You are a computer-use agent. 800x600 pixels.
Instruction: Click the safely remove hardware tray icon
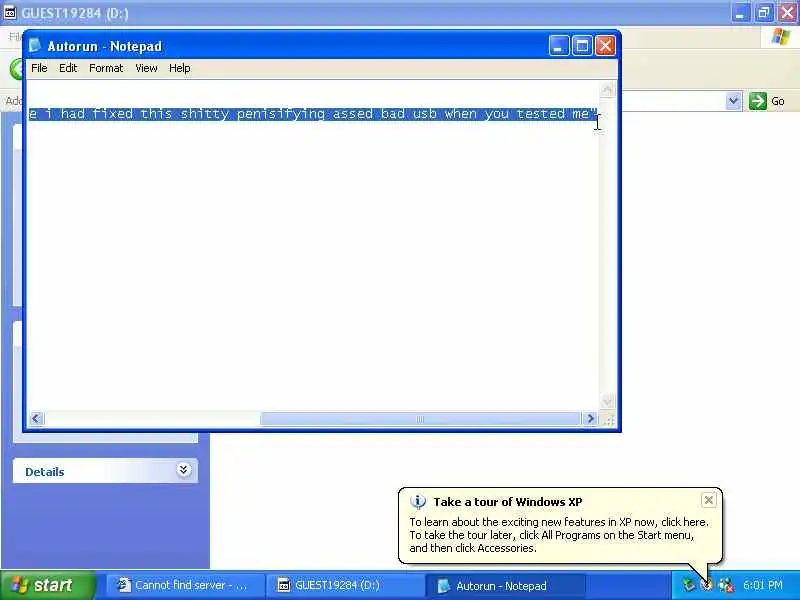tap(689, 585)
